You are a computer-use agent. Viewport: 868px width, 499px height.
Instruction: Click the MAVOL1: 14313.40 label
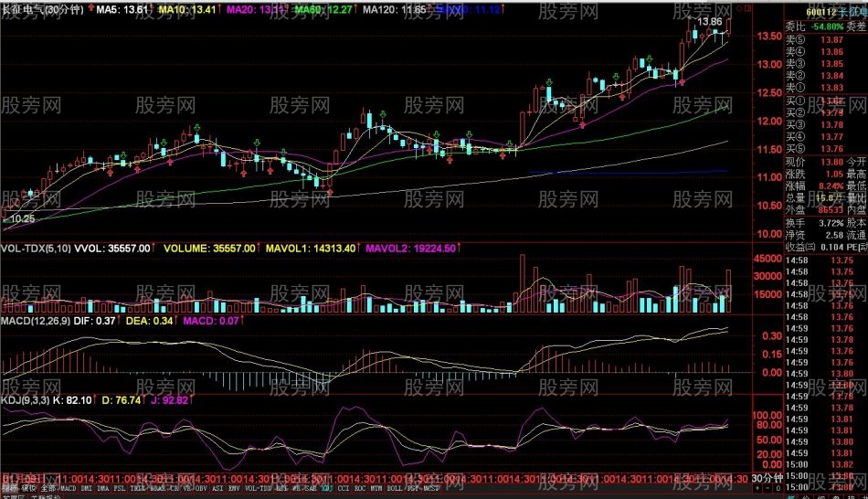(311, 249)
